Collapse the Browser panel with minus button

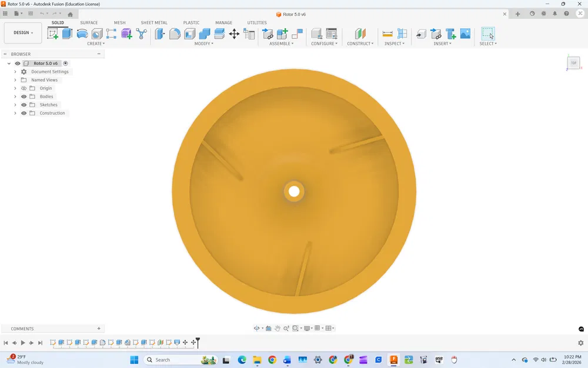click(x=99, y=54)
